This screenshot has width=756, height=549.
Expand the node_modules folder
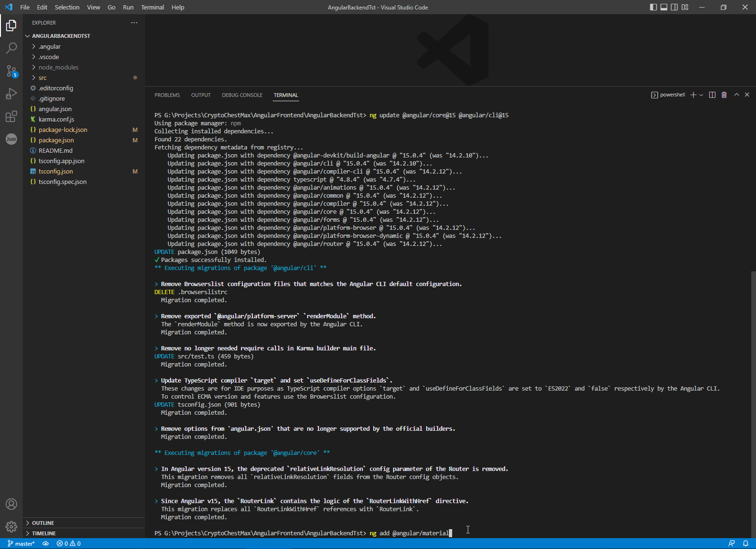pos(58,67)
